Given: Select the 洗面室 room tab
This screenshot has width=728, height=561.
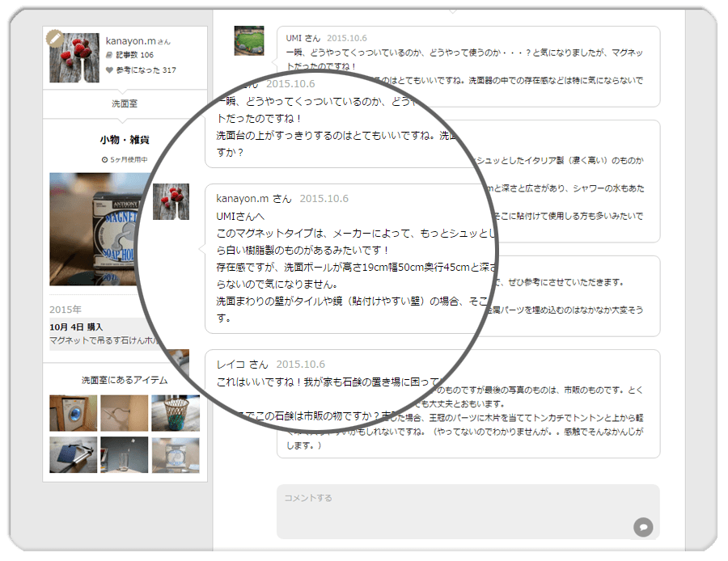Looking at the screenshot, I should [125, 104].
